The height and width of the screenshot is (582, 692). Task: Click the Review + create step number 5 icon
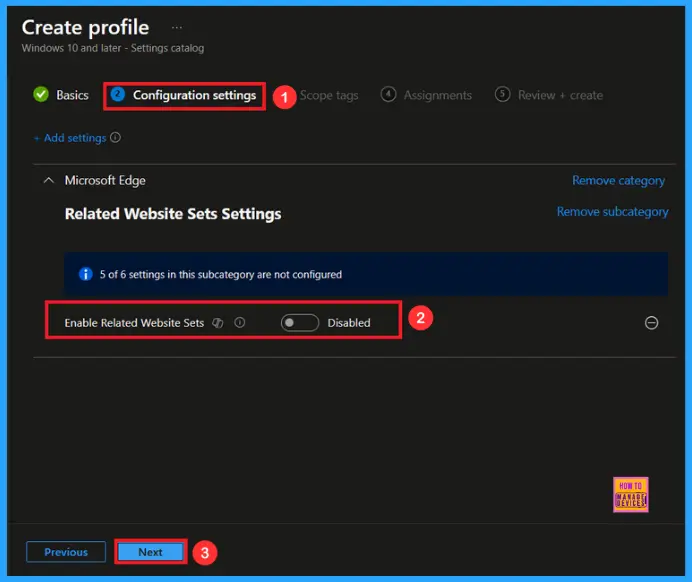pyautogui.click(x=502, y=94)
